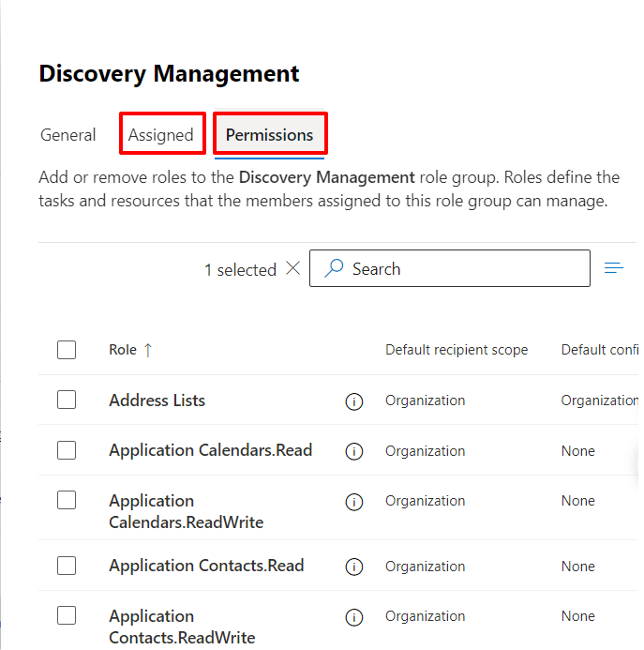644x650 pixels.
Task: Check the Address Lists role checkbox
Action: (67, 401)
